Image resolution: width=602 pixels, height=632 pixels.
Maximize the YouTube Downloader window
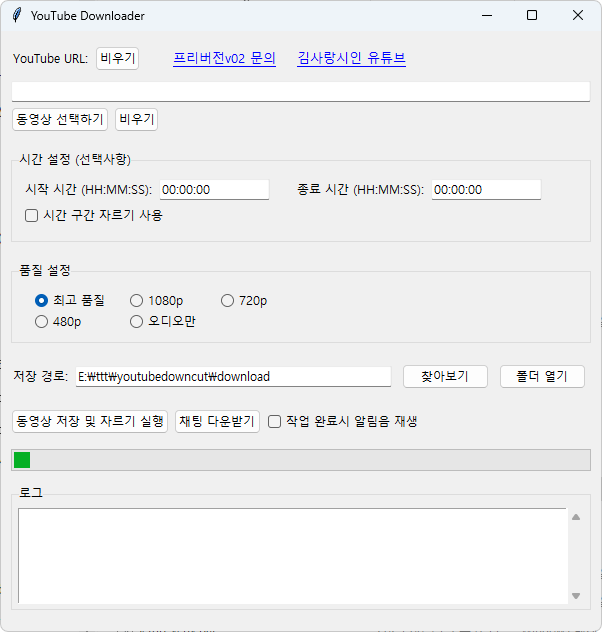tap(532, 15)
